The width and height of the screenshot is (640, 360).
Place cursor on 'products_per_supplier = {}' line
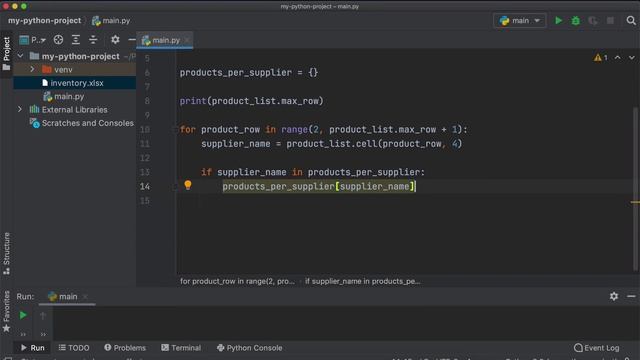pos(249,73)
